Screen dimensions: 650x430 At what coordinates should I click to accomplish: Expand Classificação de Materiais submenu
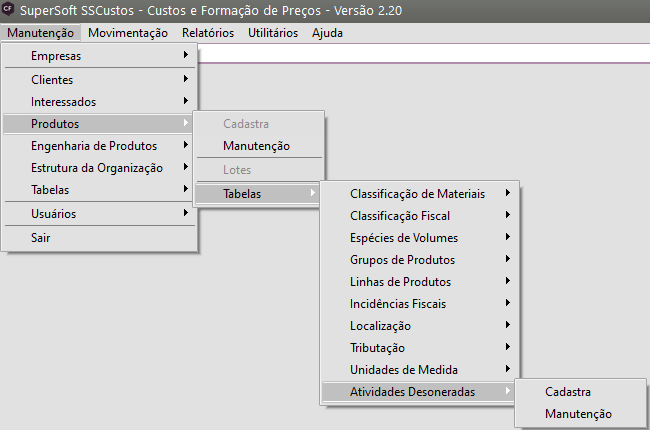click(x=417, y=194)
